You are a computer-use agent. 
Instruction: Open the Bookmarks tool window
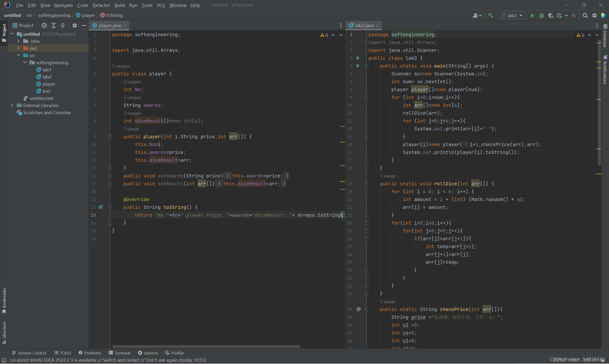click(x=4, y=300)
